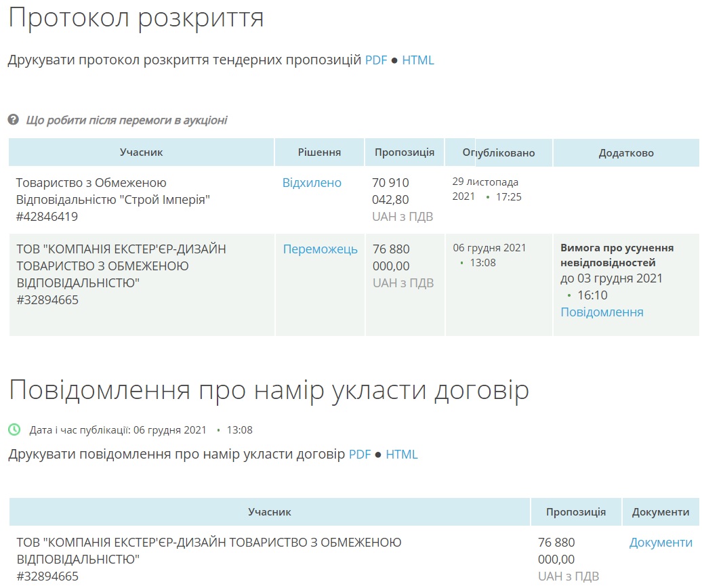Image resolution: width=702 pixels, height=588 pixels.
Task: Open the 'Переможець' decision link
Action: tap(320, 249)
